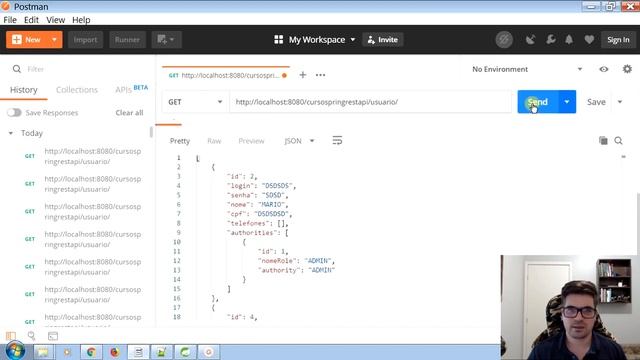Viewport: 640px width, 360px height.
Task: Expand My Workspace dropdown
Action: click(353, 40)
